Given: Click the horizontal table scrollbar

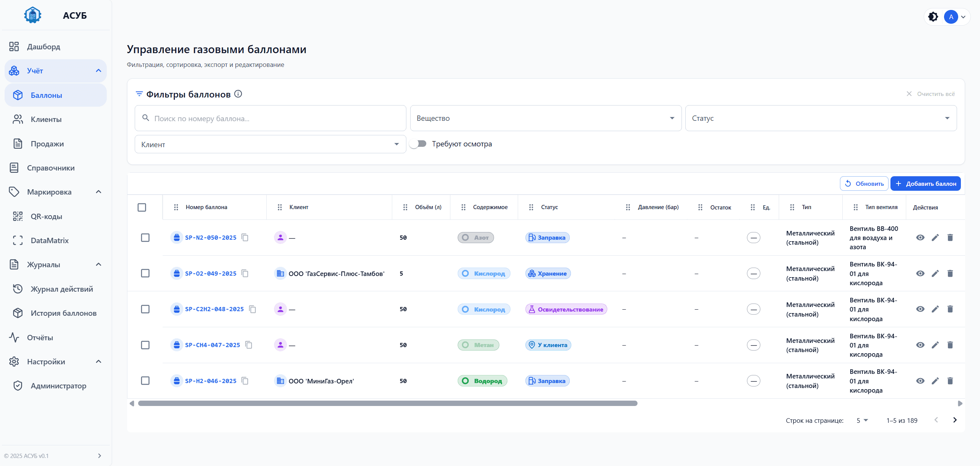Looking at the screenshot, I should click(x=387, y=403).
